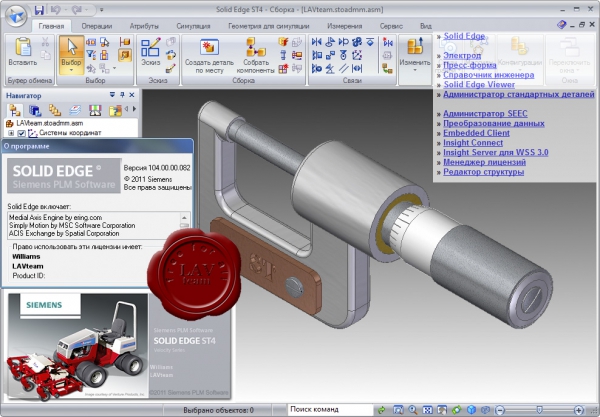Follow the Solid Edge link
Screen dimensions: 600x417
[464, 36]
